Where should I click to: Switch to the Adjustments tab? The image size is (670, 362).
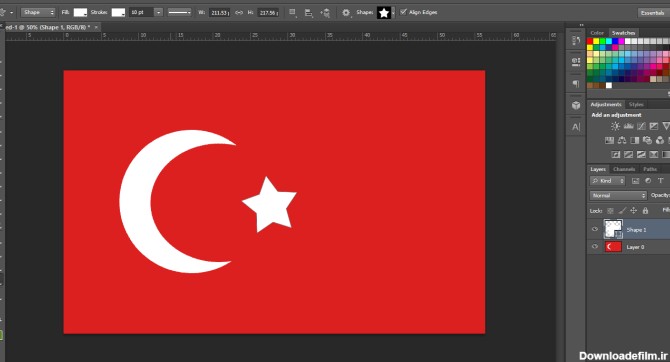606,105
